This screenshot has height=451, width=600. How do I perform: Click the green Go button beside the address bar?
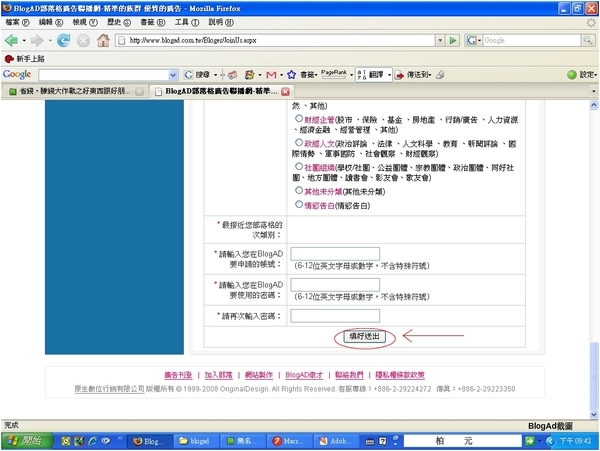coord(453,40)
